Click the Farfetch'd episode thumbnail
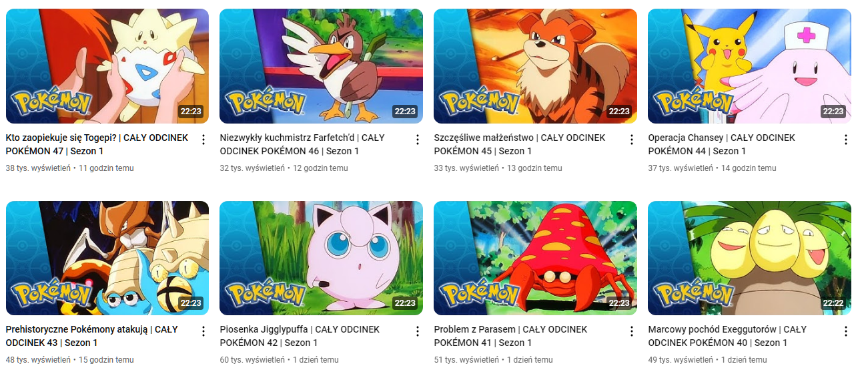This screenshot has width=868, height=376. point(321,66)
